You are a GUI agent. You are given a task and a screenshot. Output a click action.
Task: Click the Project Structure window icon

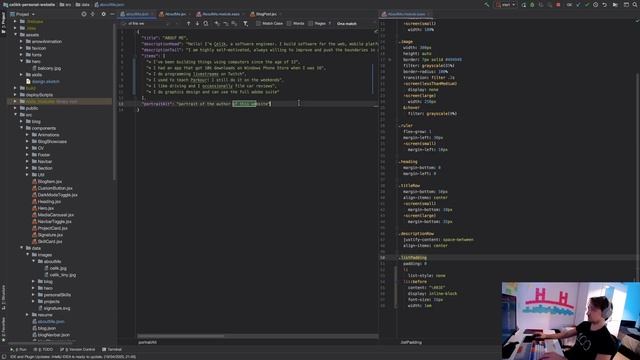pyautogui.click(x=626, y=5)
